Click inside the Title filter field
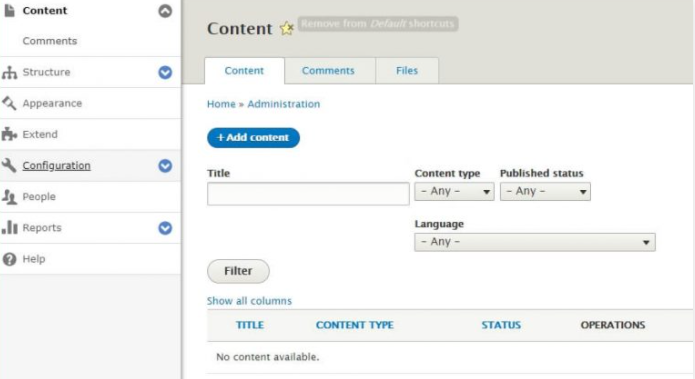This screenshot has width=695, height=379. (308, 194)
